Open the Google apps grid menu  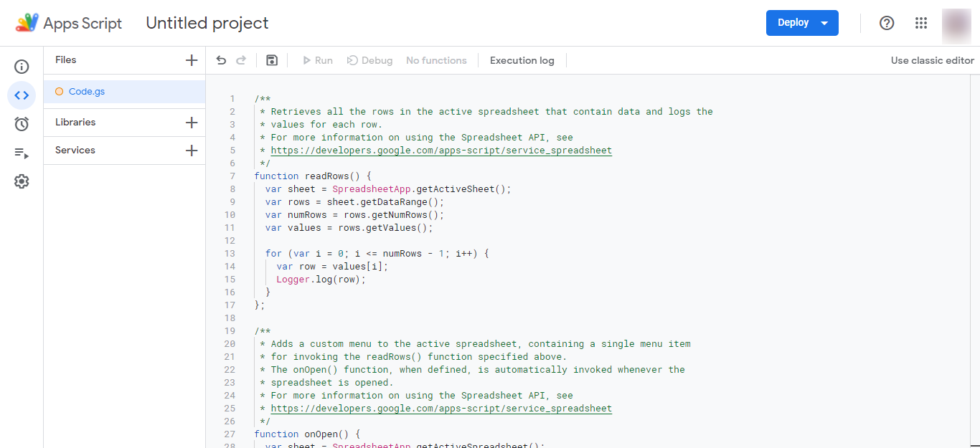click(x=921, y=23)
